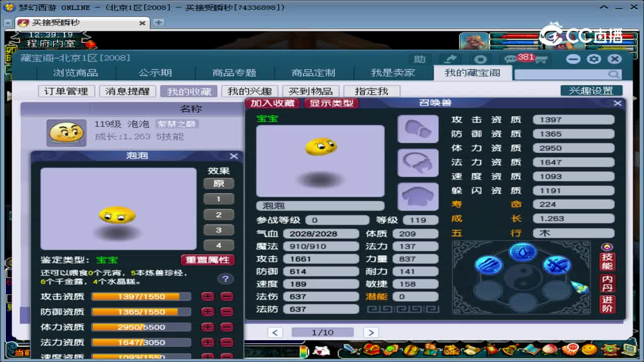Viewport: 644px width, 362px height.
Task: Switch to 我是卖家 tab
Action: click(393, 73)
